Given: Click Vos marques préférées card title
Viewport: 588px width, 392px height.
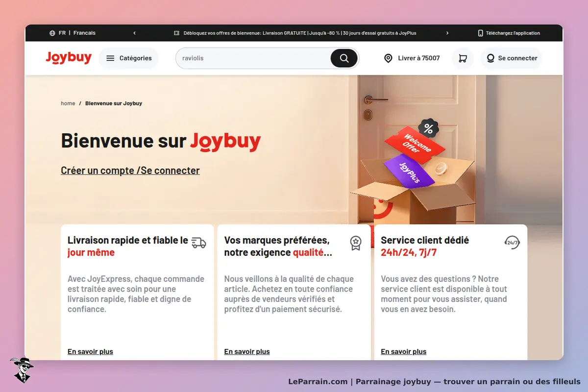Looking at the screenshot, I should click(278, 246).
